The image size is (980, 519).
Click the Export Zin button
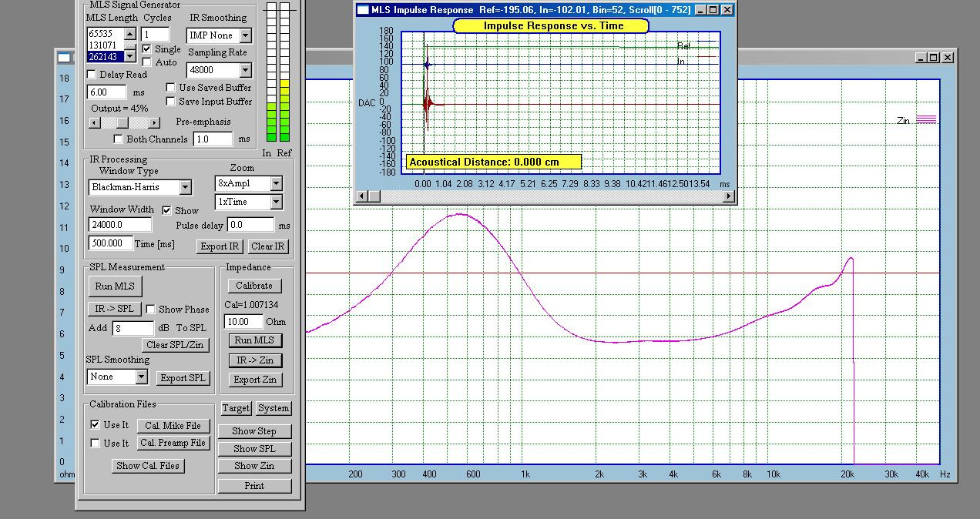(x=255, y=380)
